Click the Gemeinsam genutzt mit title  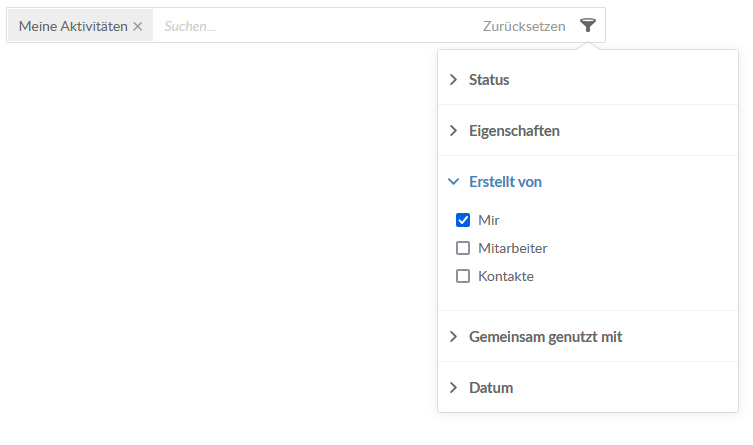(546, 337)
